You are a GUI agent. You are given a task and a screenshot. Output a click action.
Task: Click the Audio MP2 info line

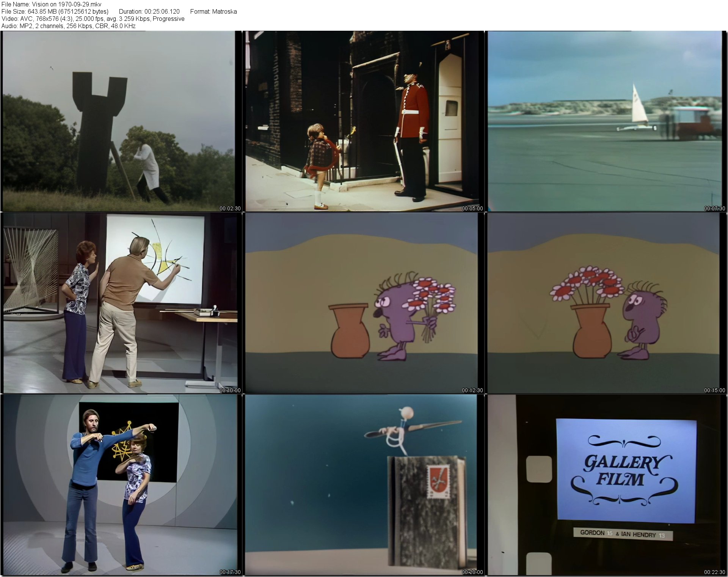click(x=68, y=26)
